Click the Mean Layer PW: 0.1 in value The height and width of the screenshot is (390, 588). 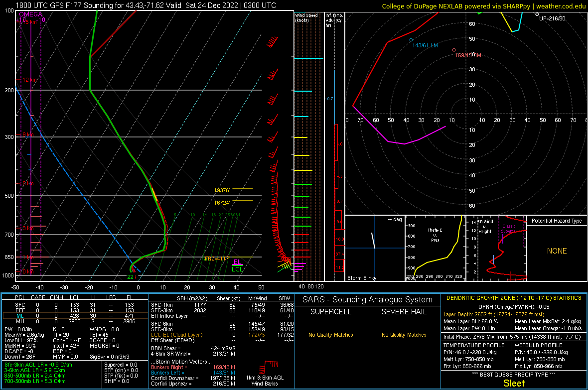pyautogui.click(x=469, y=329)
